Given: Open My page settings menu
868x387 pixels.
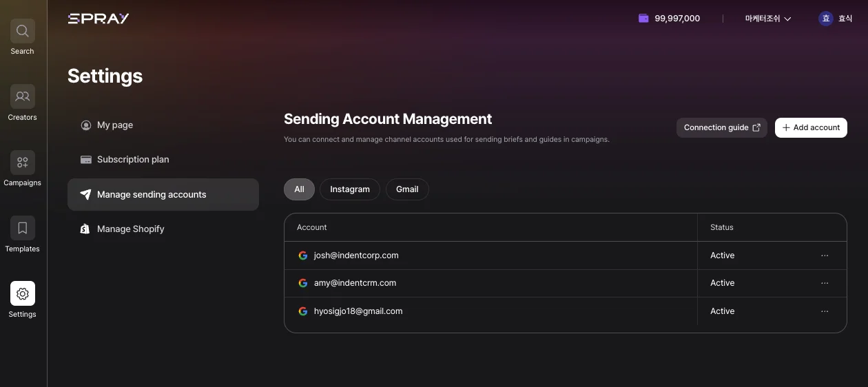Looking at the screenshot, I should pyautogui.click(x=115, y=125).
